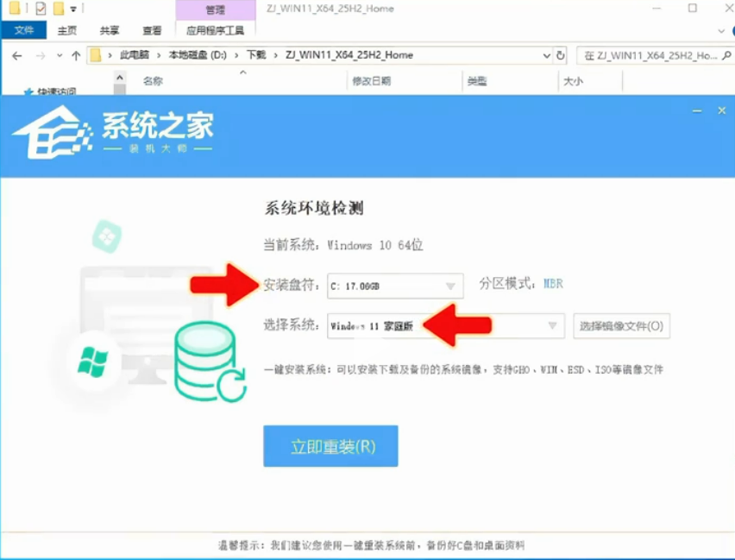This screenshot has height=560, width=735.
Task: Click navigation pane scroll up arrow
Action: click(120, 78)
